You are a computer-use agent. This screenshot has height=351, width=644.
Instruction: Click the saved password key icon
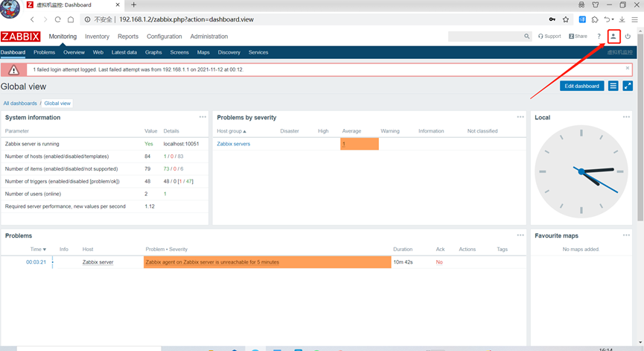click(x=552, y=19)
